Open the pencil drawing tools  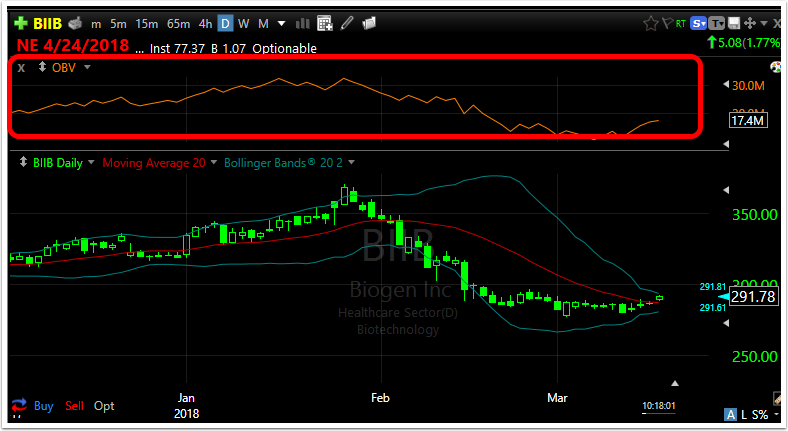347,23
